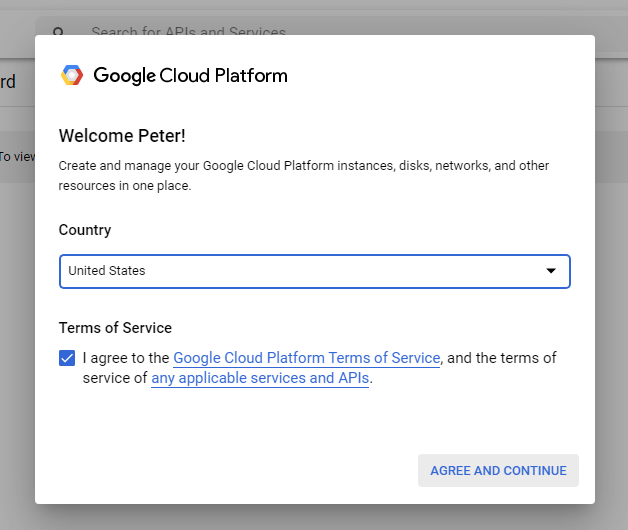The height and width of the screenshot is (530, 628).
Task: Open the Country combo box
Action: tap(314, 271)
